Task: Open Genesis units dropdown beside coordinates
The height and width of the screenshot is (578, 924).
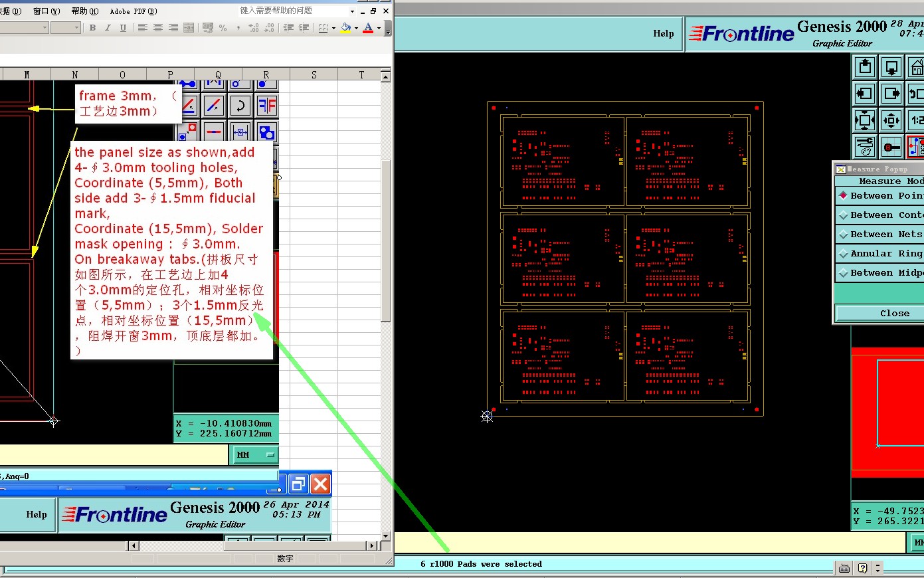Action: click(x=917, y=543)
